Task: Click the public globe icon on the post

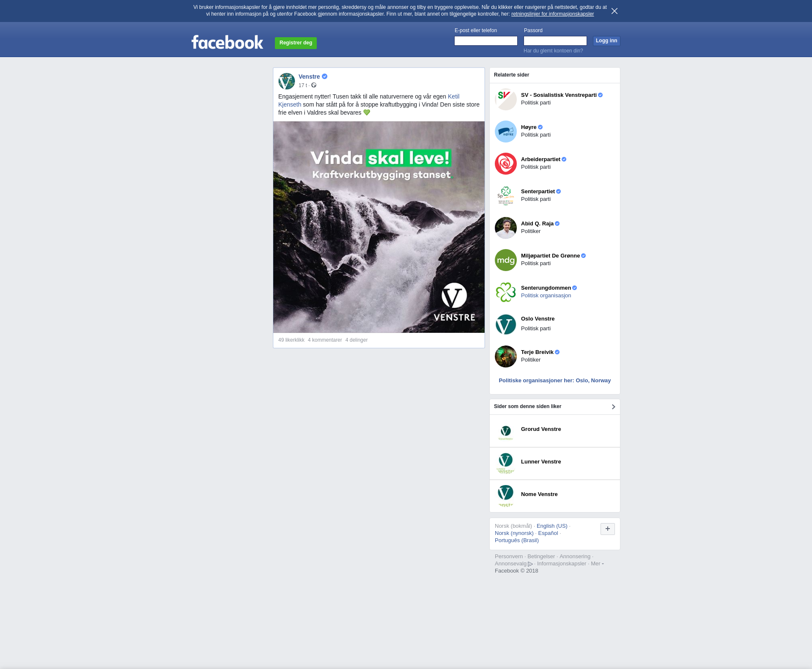Action: tap(314, 85)
